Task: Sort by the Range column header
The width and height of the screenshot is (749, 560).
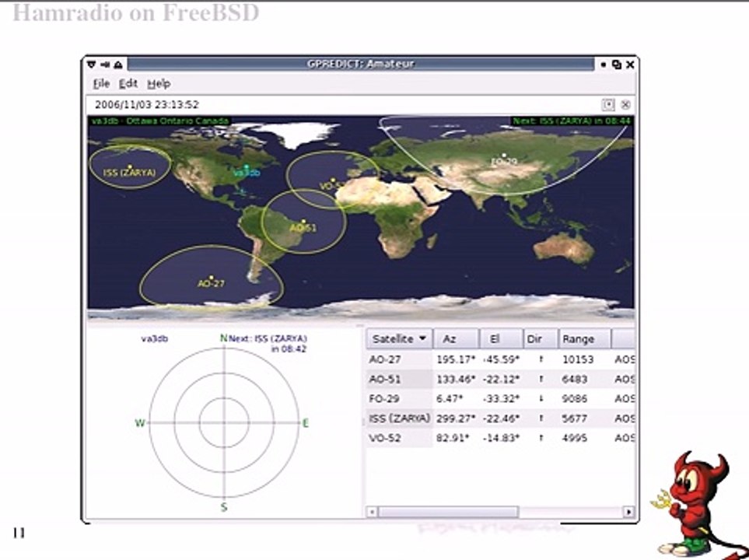Action: [585, 339]
